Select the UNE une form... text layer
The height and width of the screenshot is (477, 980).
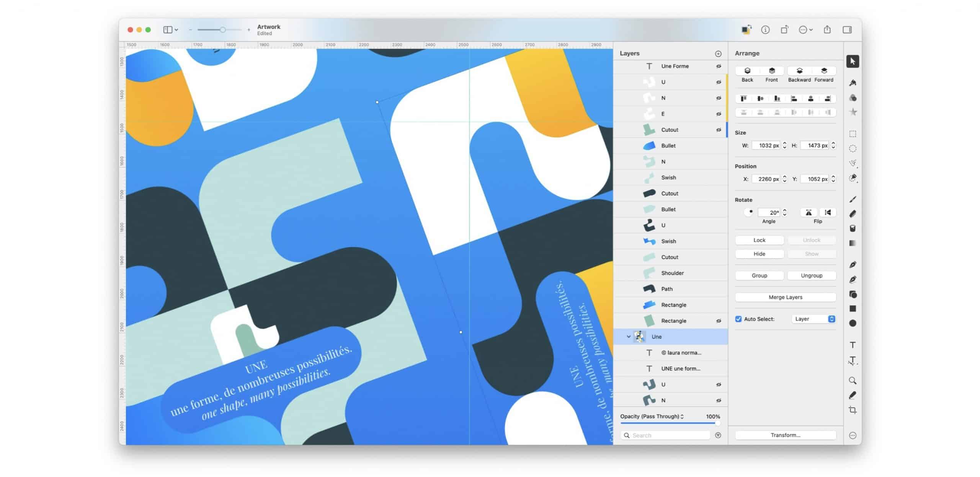670,369
